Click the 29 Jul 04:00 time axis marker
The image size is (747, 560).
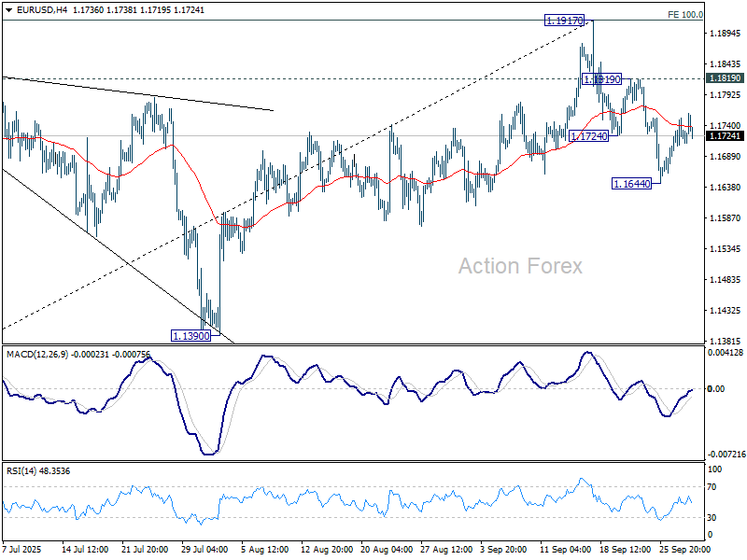(x=204, y=551)
